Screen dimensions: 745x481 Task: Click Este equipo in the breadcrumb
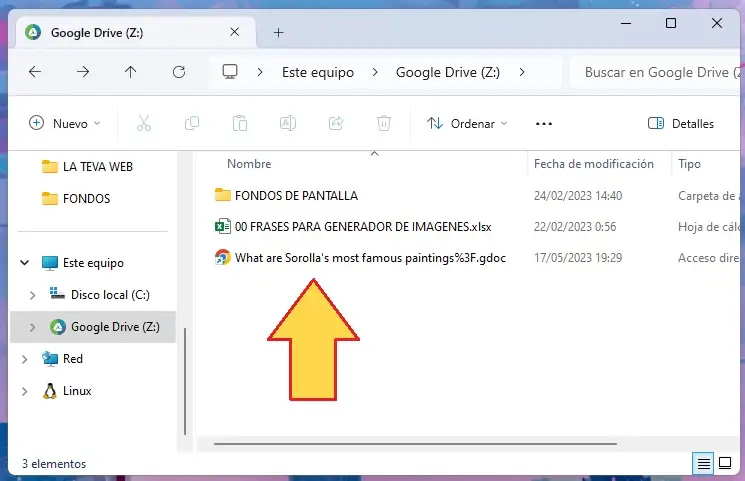pyautogui.click(x=318, y=72)
